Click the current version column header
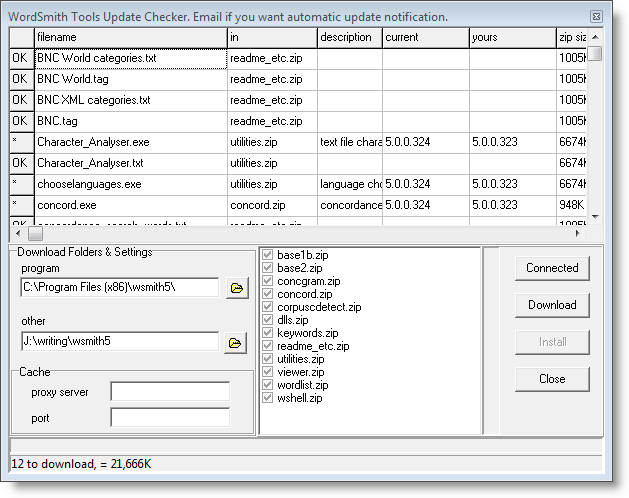 [425, 37]
